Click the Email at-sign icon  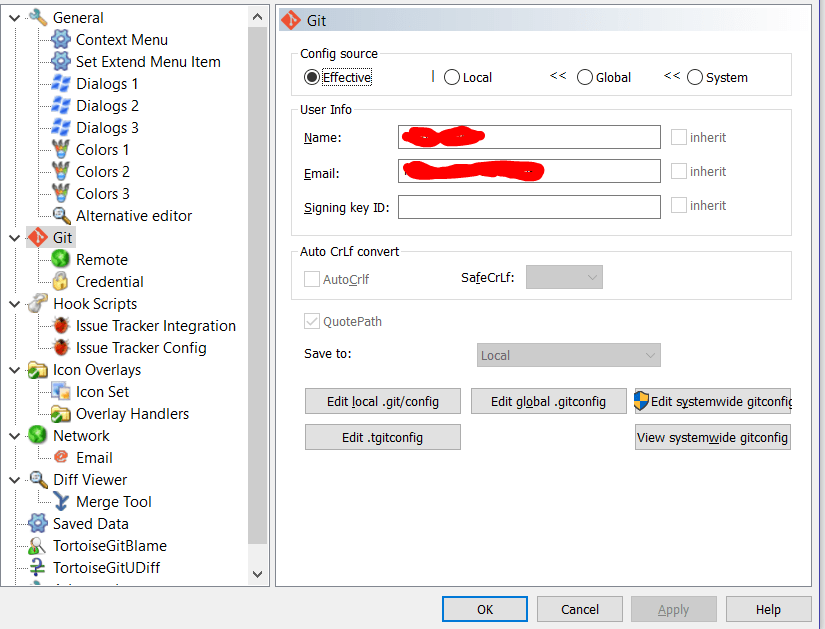pos(61,457)
